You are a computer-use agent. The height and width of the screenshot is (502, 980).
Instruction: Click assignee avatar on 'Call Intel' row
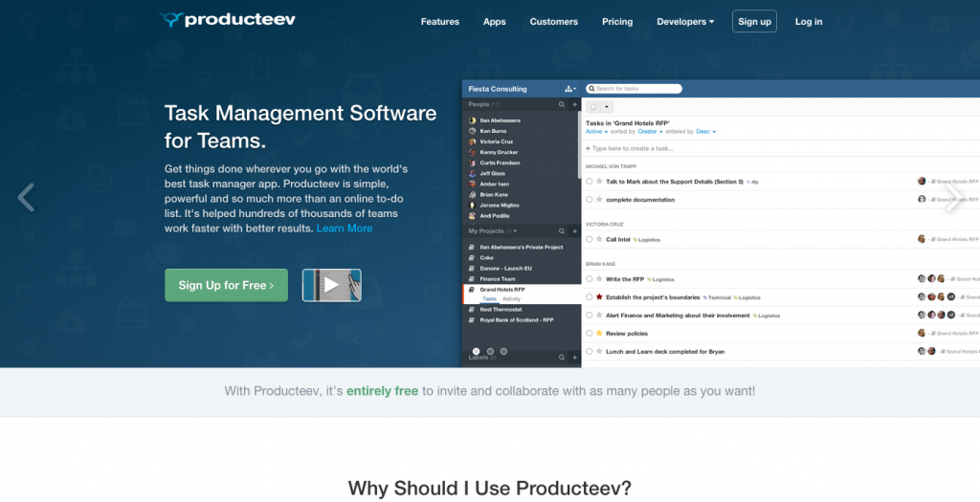[x=922, y=239]
